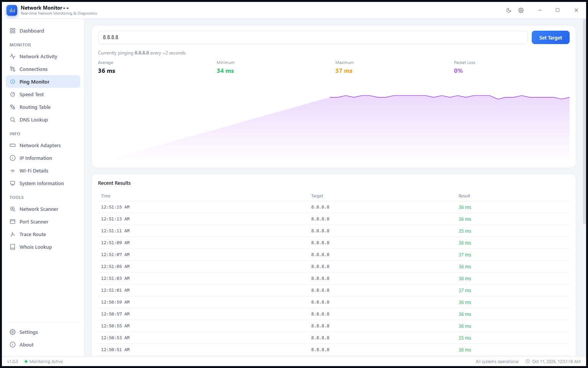This screenshot has width=588, height=368.
Task: Go to Speed Test page
Action: [x=43, y=94]
